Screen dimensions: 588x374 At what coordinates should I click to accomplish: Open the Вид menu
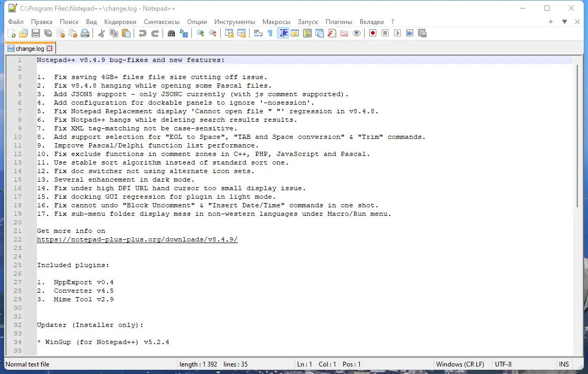(91, 22)
